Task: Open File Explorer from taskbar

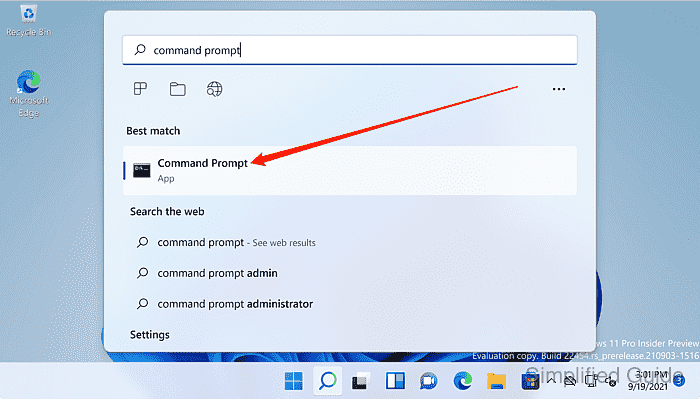Action: coord(496,381)
